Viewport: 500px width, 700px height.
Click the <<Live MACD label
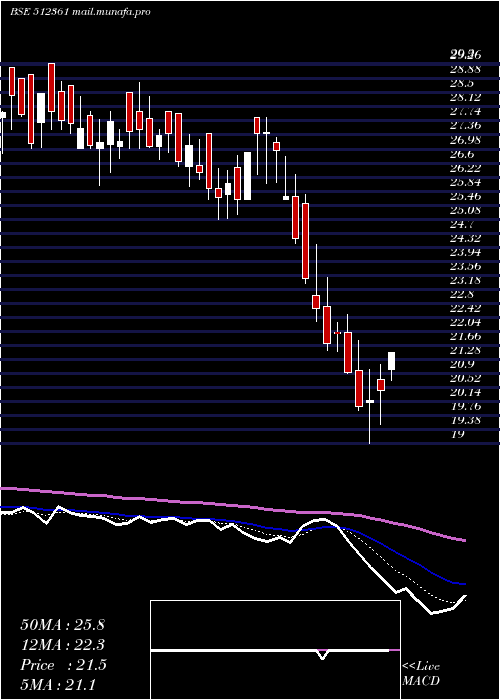[421, 673]
